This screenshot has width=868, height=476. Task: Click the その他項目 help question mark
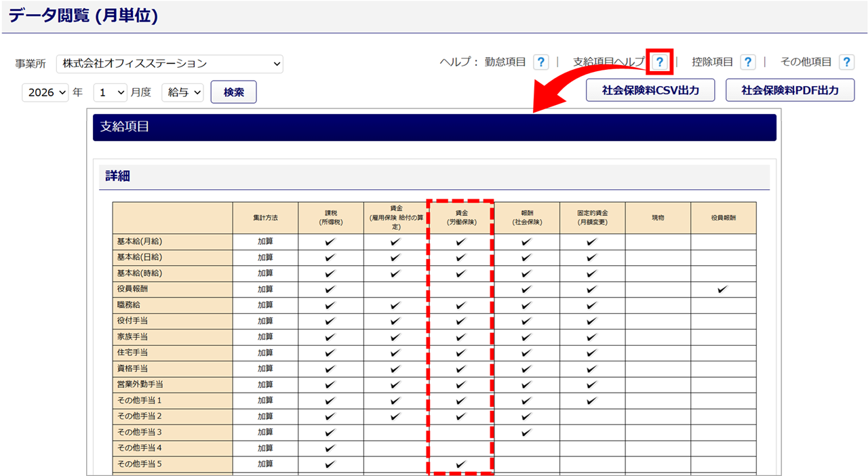click(846, 62)
